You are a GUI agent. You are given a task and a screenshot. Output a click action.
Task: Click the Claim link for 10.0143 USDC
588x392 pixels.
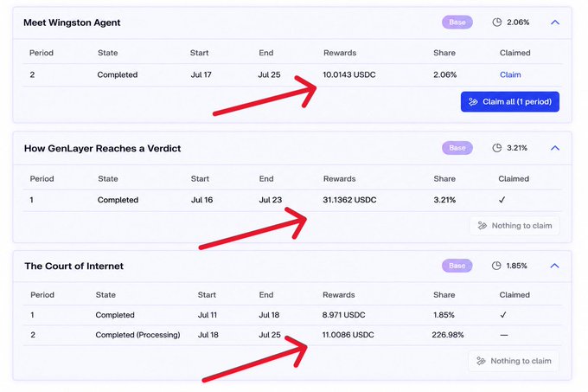pyautogui.click(x=510, y=74)
